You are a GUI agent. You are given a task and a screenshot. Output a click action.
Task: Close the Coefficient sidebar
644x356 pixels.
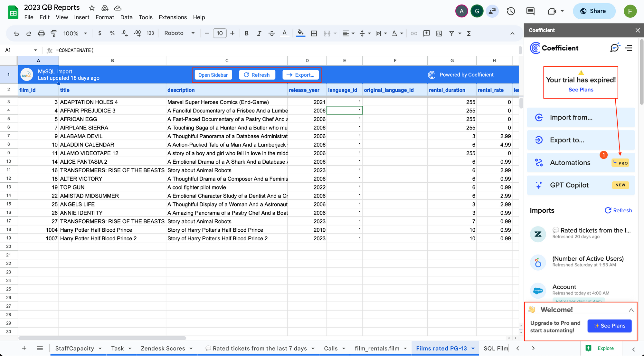pos(638,30)
